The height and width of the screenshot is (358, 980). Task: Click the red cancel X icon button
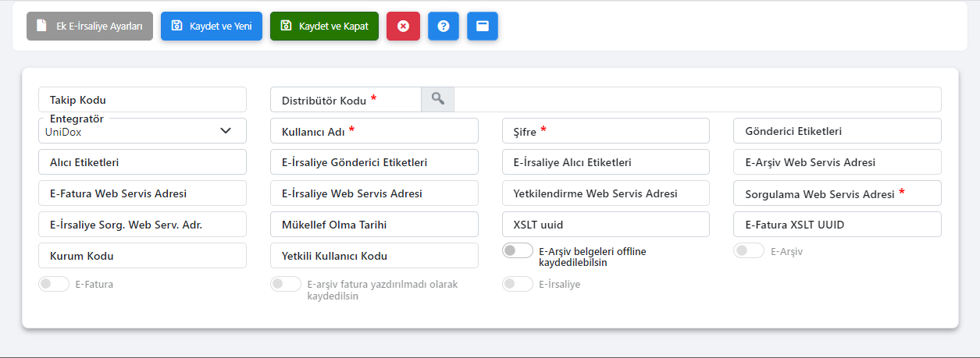[403, 26]
